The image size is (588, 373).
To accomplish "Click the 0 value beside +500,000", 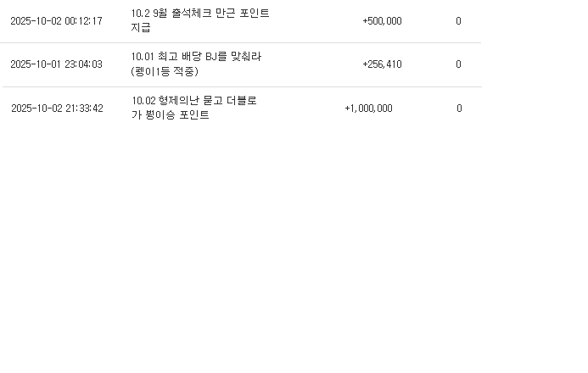I will pyautogui.click(x=458, y=21).
